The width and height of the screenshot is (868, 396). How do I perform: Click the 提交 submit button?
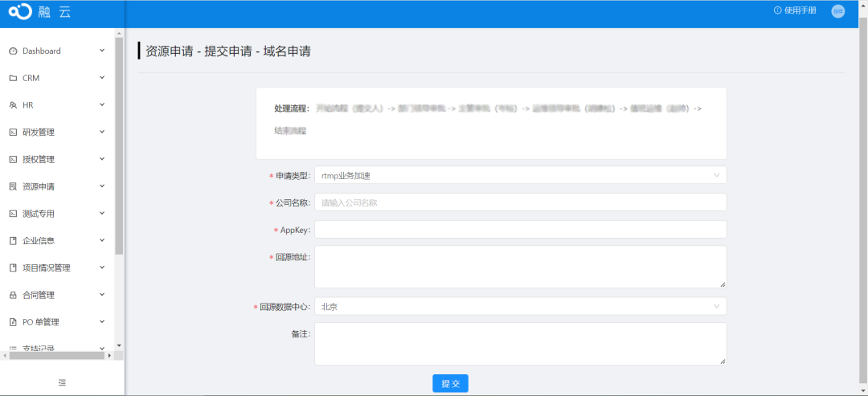click(x=450, y=383)
